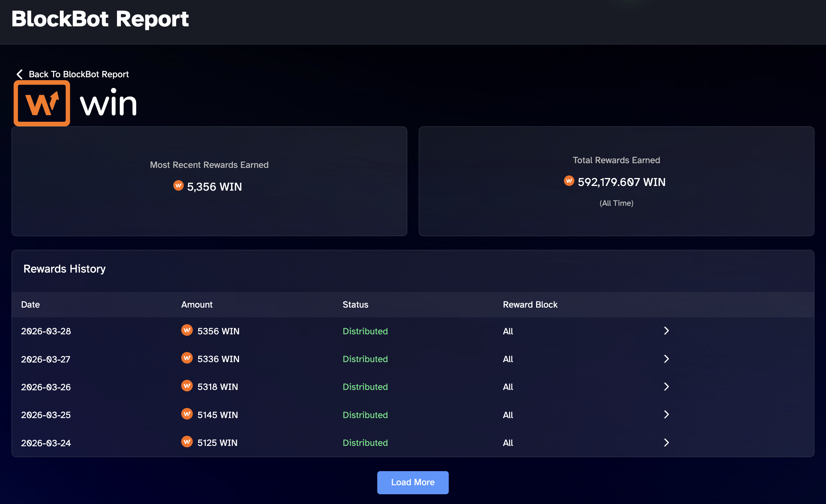Viewport: 826px width, 504px height.
Task: Click Distributed status for 2026-03-24
Action: click(x=365, y=443)
